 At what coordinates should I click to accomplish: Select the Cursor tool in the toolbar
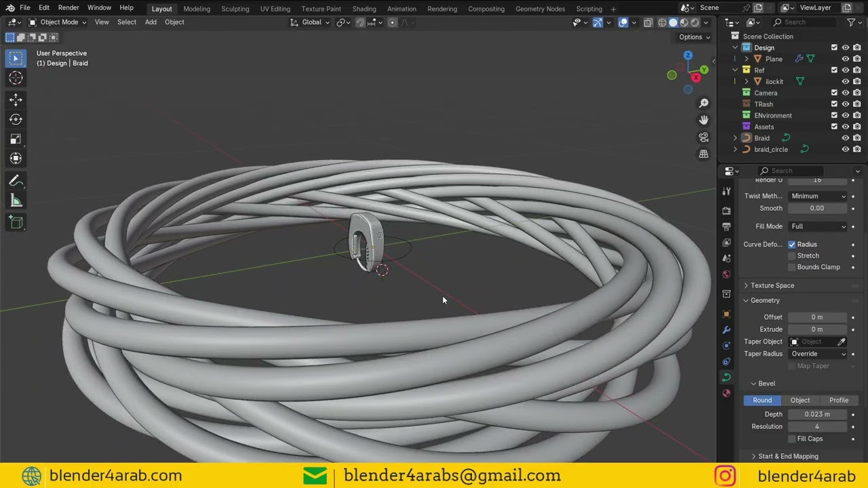click(16, 78)
